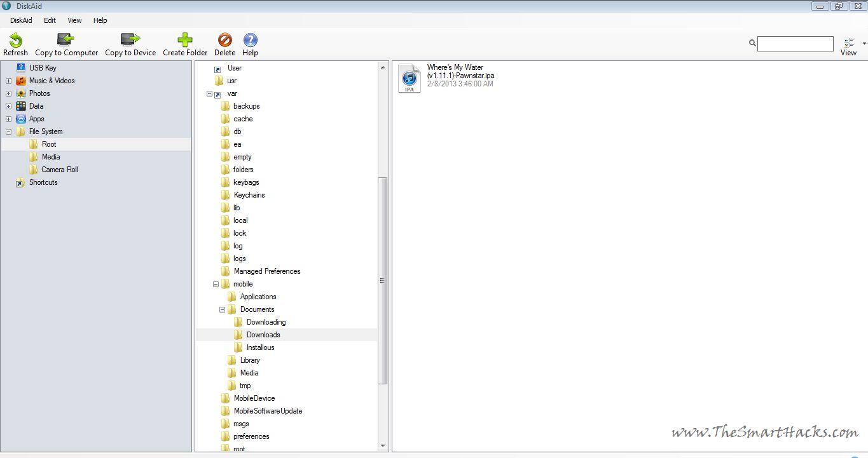This screenshot has height=458, width=868.
Task: Select the Library folder icon
Action: point(231,360)
